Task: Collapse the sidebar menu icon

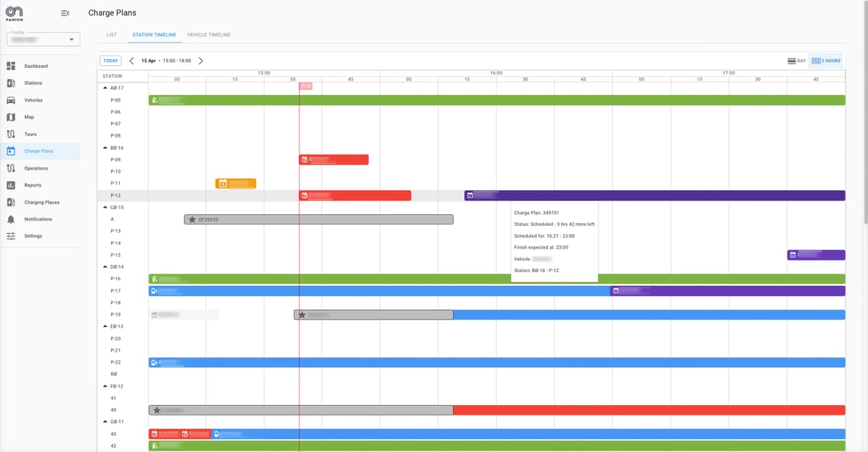Action: pos(64,13)
